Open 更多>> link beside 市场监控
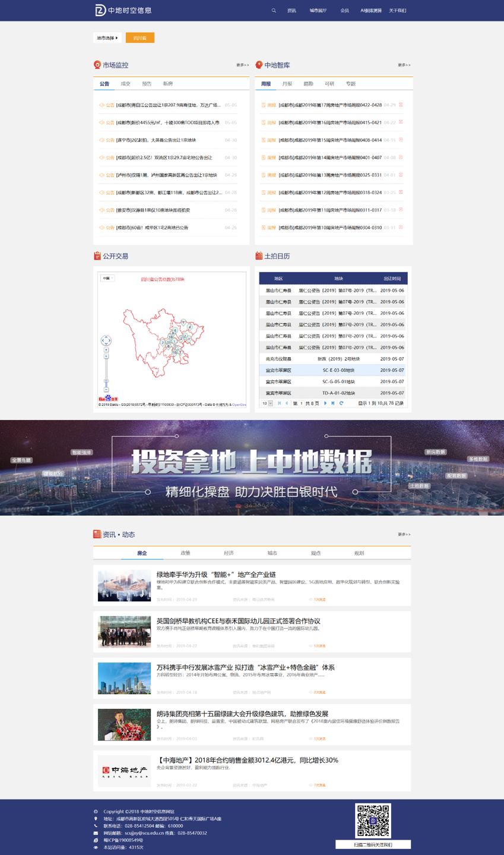The image size is (504, 855). coord(242,65)
